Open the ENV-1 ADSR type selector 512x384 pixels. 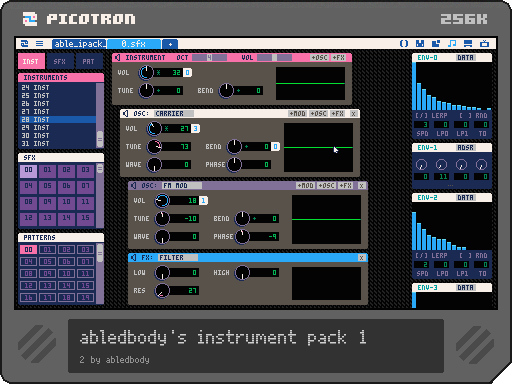point(465,148)
